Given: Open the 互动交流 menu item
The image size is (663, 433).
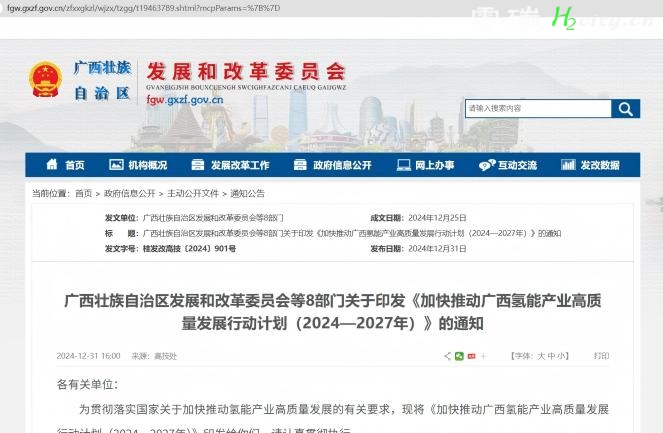Looking at the screenshot, I should [x=518, y=165].
